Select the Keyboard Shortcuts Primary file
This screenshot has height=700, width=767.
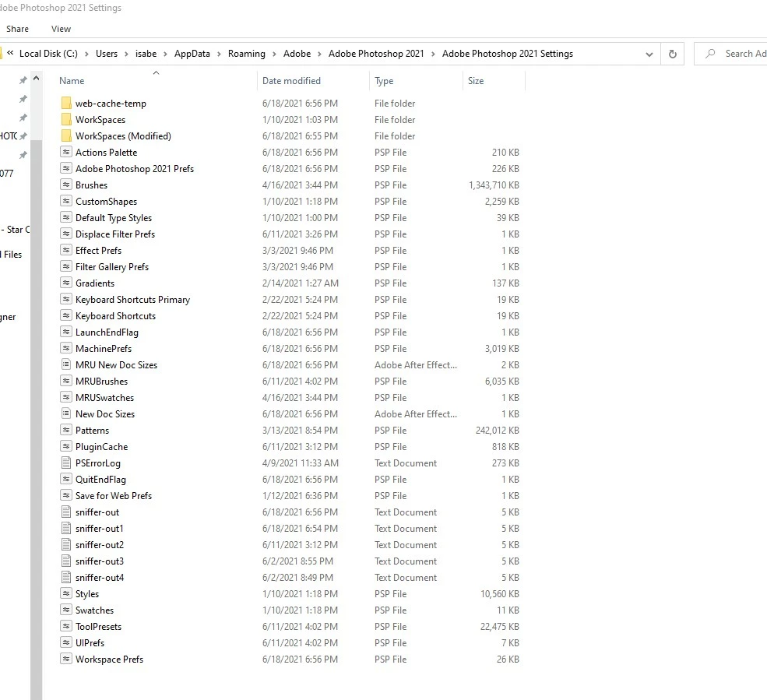point(132,299)
